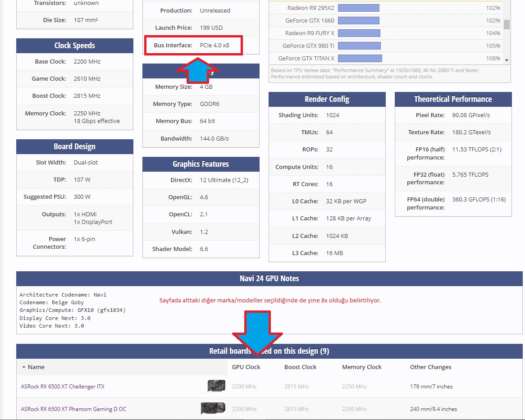
Task: Click the Suggested PSU value 300 W
Action: (x=82, y=196)
